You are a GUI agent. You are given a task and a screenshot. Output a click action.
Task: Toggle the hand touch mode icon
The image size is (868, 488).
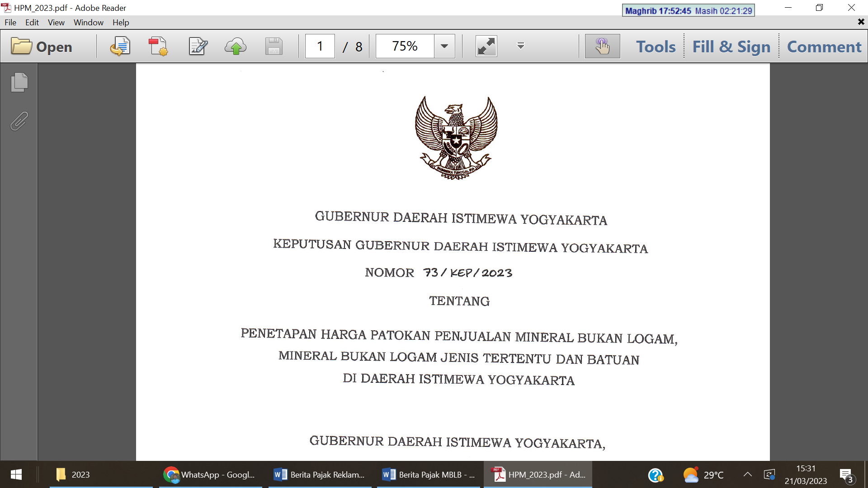coord(602,46)
